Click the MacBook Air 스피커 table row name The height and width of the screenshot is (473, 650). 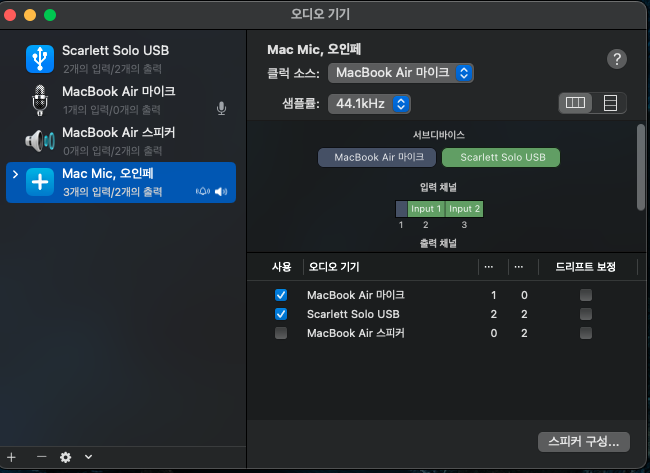tap(356, 333)
